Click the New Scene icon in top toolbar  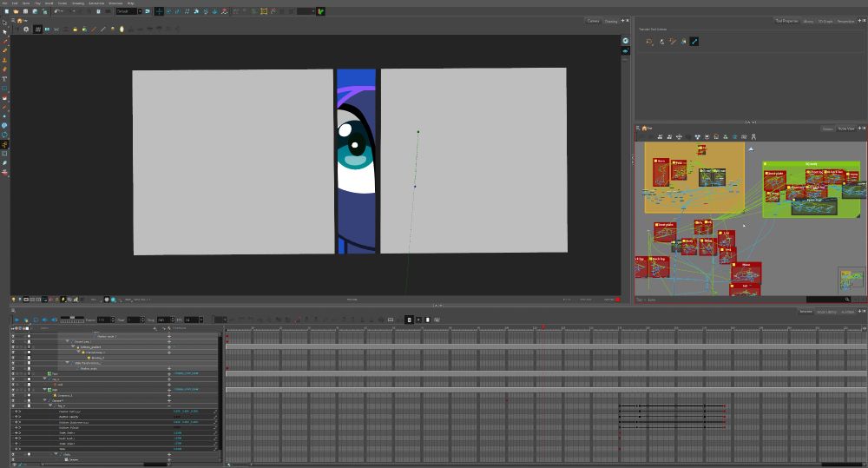point(7,11)
